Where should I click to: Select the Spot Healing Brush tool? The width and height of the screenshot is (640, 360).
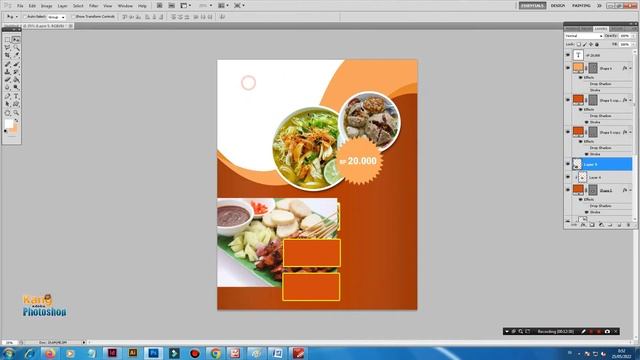tap(7, 64)
